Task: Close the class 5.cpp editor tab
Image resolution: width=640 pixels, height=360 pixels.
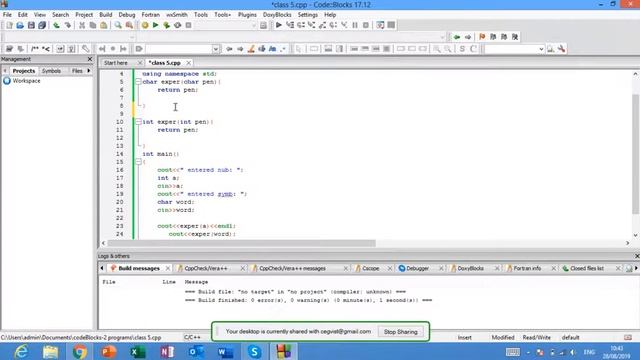Action: pyautogui.click(x=189, y=63)
